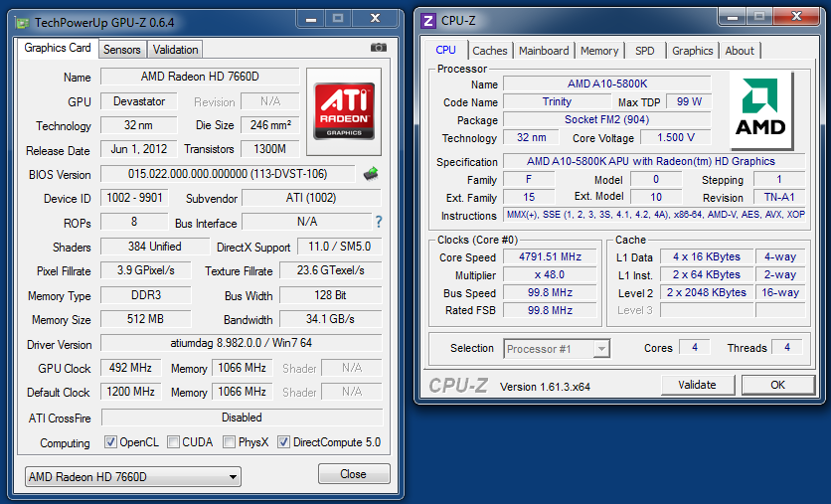Screen dimensions: 831x504
Task: Click the Shaders value 384 Unified
Action: click(155, 247)
